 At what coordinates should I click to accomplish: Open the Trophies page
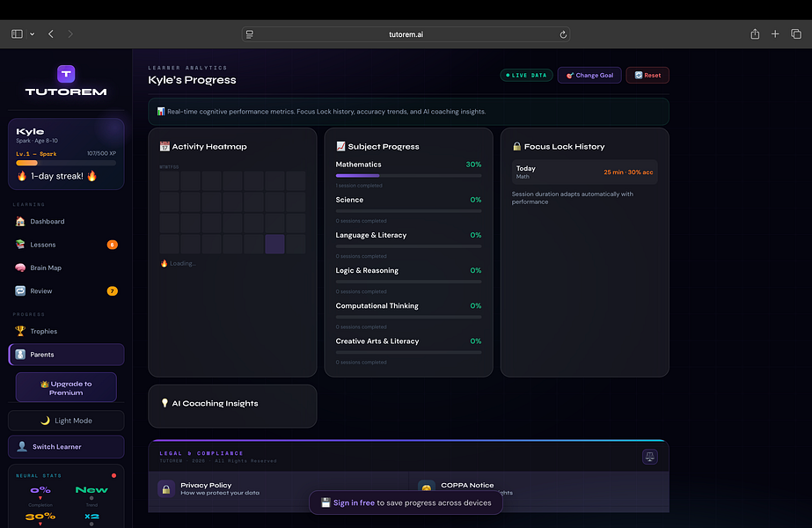click(x=66, y=331)
